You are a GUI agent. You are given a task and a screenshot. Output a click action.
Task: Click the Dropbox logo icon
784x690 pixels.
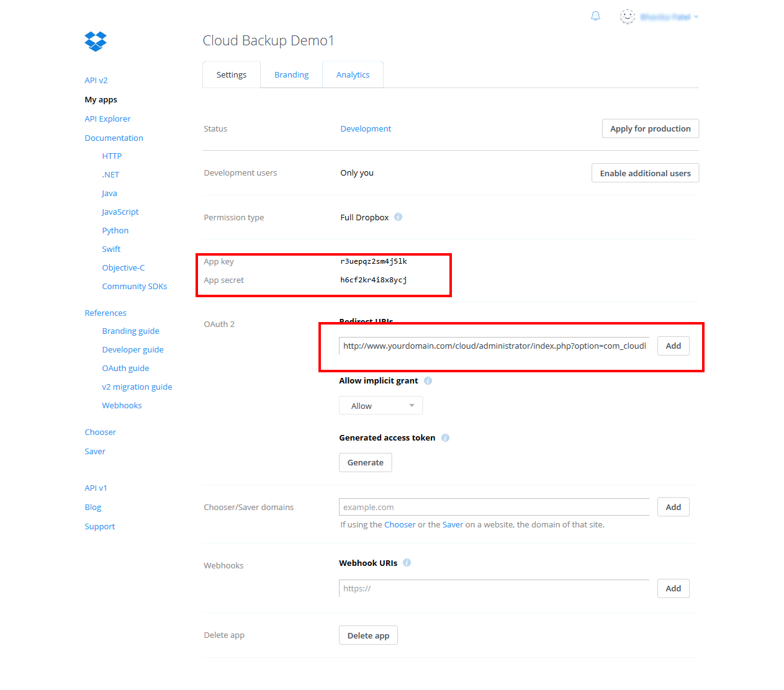[96, 42]
